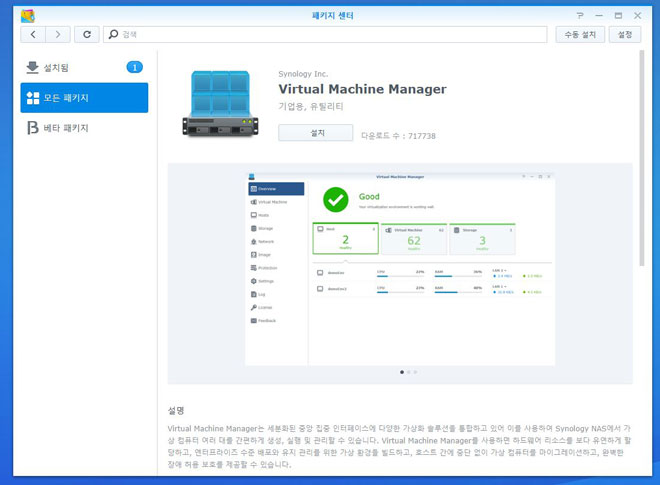The height and width of the screenshot is (485, 660).
Task: Click the vertical scrollbar of the details pane
Action: [x=642, y=158]
